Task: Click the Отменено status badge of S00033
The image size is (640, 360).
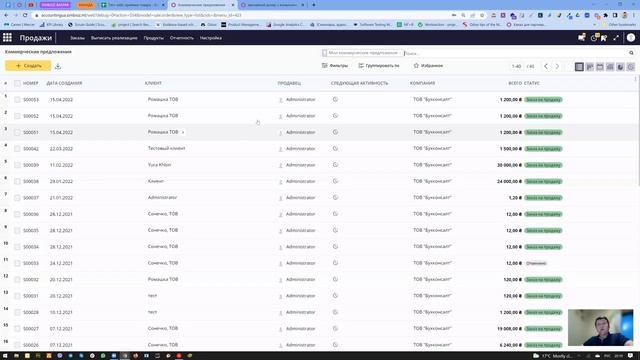Action: [536, 263]
